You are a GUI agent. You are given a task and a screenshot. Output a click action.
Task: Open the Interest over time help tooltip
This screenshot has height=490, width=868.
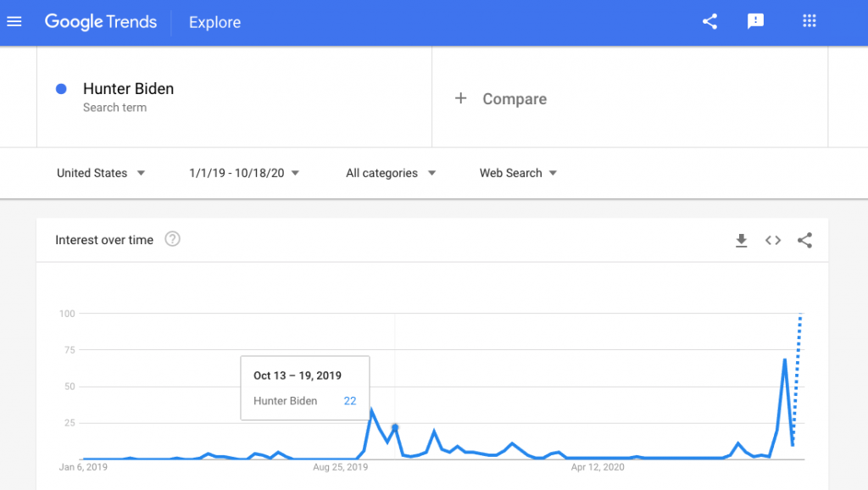pyautogui.click(x=172, y=240)
